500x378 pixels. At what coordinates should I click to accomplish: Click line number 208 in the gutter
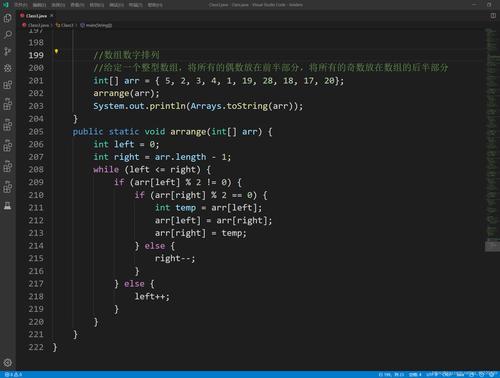pyautogui.click(x=36, y=170)
